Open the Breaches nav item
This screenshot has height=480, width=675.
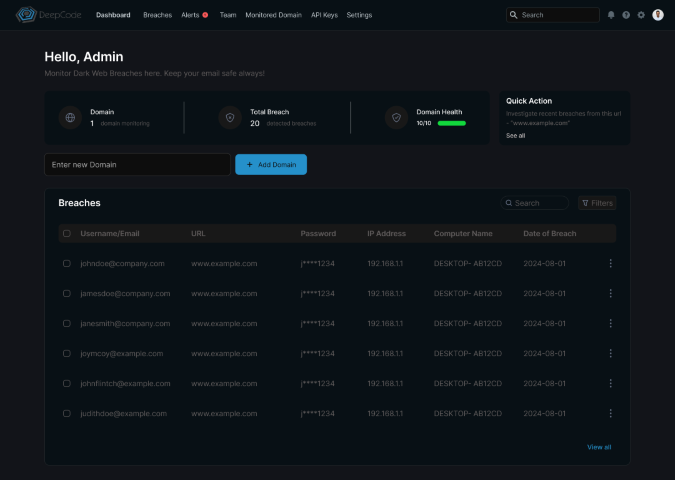[158, 15]
